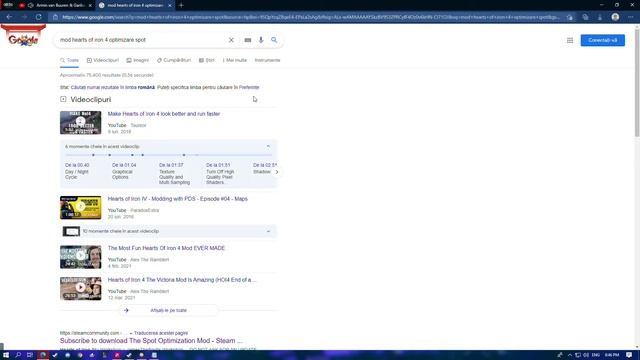Viewport: 640px width, 360px height.
Task: Click thumbnail of Modding with PDS video
Action: coord(80,207)
